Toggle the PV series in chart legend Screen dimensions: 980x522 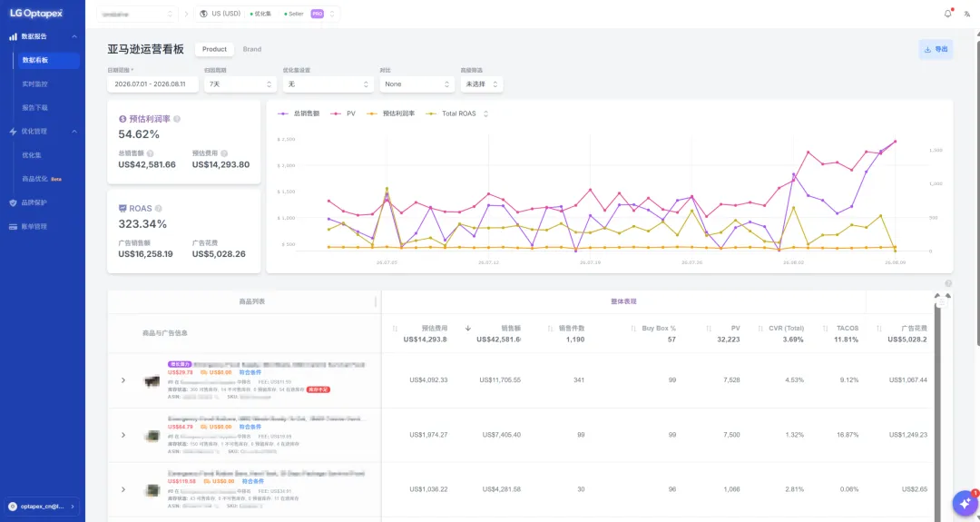click(x=343, y=113)
